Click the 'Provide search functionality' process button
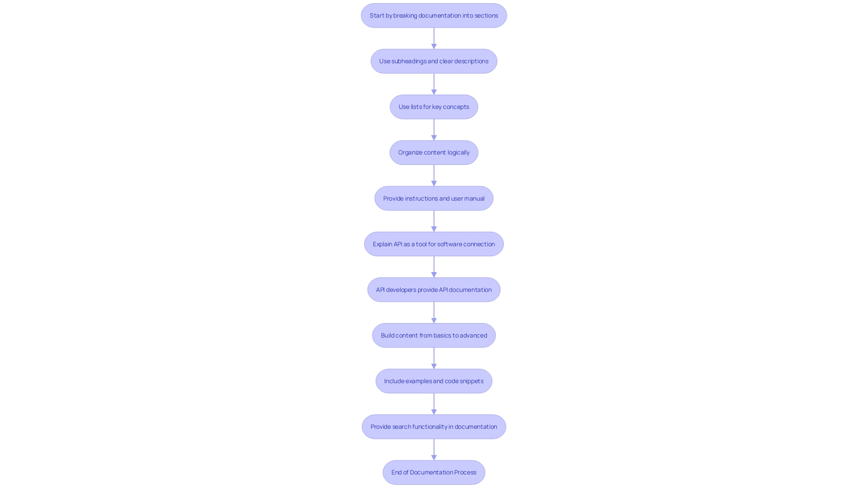The width and height of the screenshot is (868, 488). pos(434,427)
